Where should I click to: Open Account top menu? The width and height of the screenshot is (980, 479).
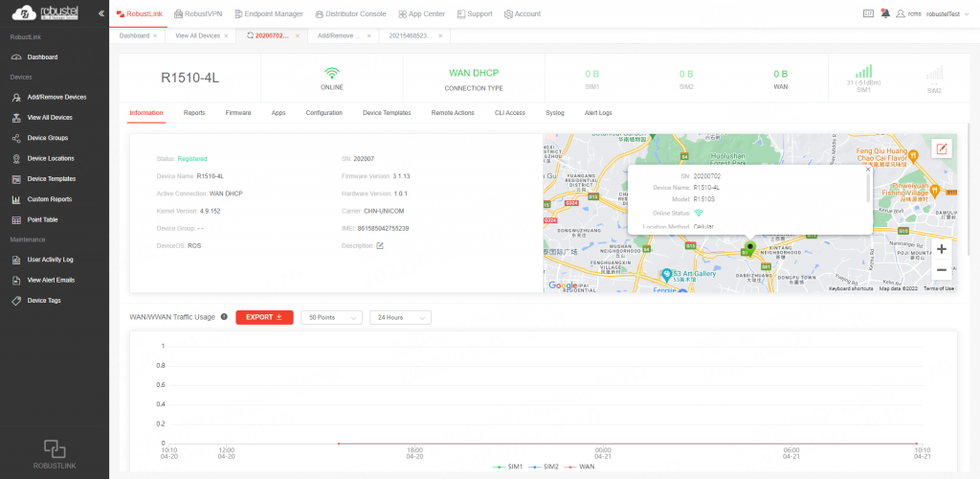coord(523,13)
